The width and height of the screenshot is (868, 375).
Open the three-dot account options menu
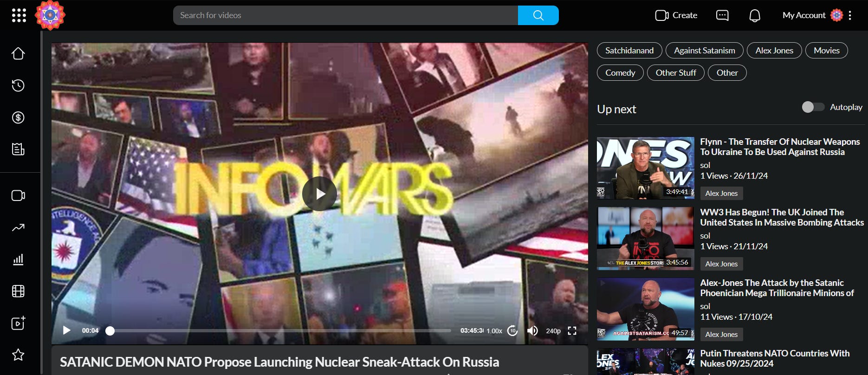(x=850, y=15)
